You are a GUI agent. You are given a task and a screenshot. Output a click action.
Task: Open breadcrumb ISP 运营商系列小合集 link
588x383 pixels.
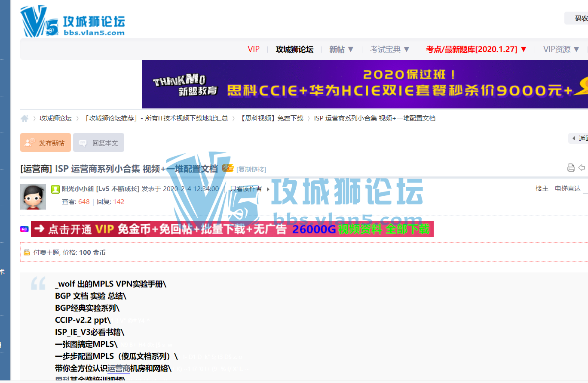374,118
